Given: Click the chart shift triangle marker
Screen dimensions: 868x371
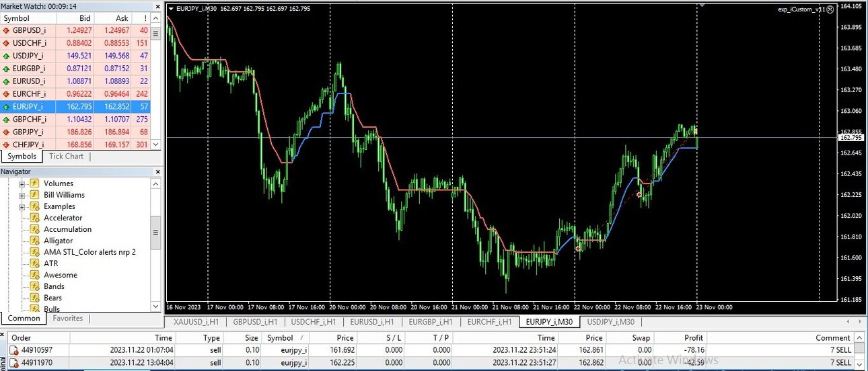Looking at the screenshot, I should [702, 5].
